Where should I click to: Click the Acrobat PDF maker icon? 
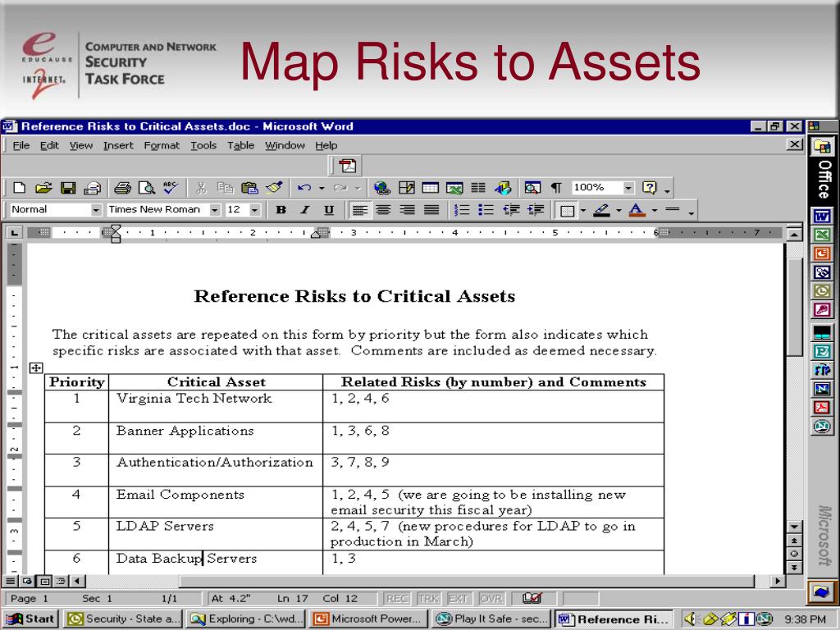347,166
